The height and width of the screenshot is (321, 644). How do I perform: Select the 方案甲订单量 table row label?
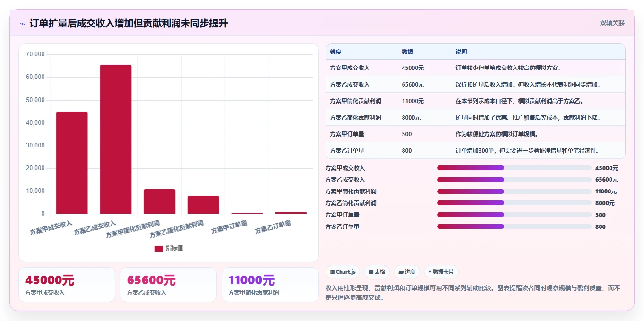tap(347, 134)
